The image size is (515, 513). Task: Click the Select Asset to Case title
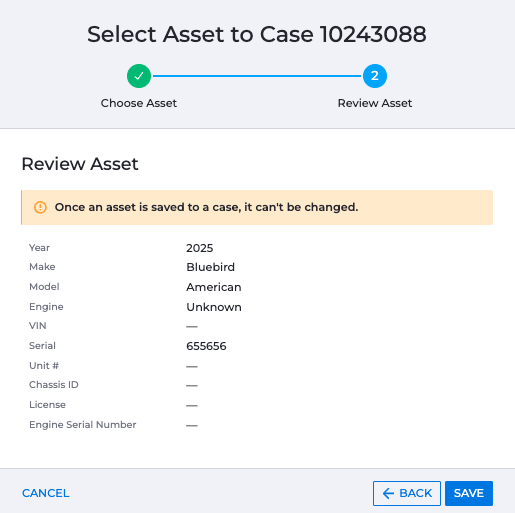pos(257,34)
